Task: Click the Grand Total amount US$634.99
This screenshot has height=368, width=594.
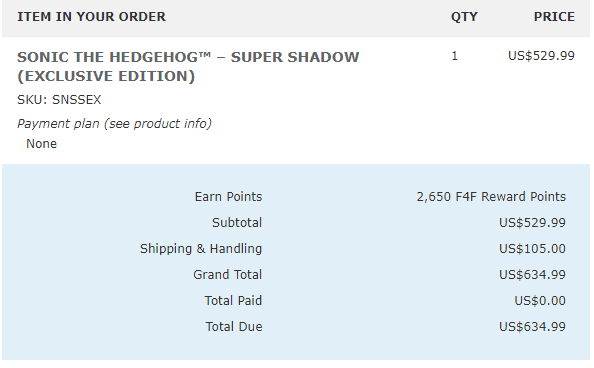Action: (532, 274)
